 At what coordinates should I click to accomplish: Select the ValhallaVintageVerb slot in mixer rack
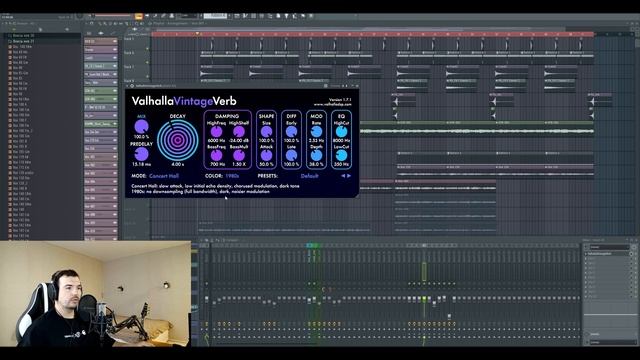[607, 253]
